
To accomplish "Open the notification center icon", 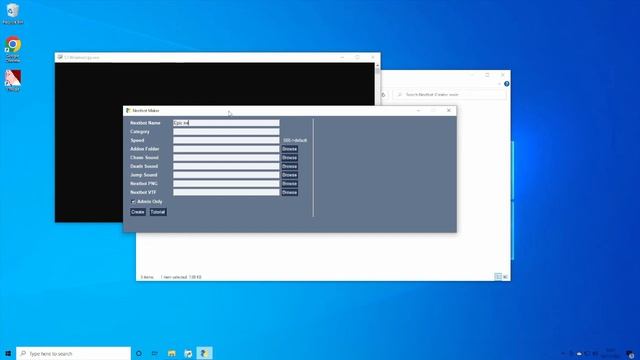I will click(631, 354).
